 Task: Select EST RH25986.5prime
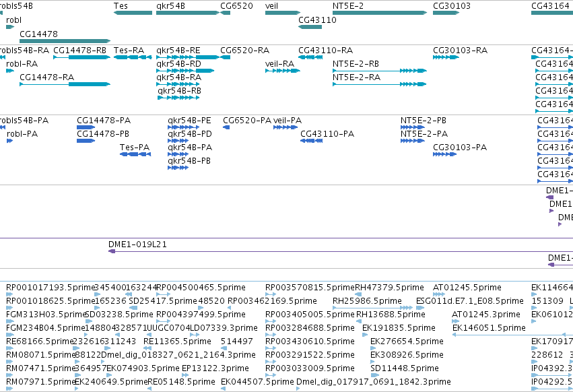[x=372, y=308]
